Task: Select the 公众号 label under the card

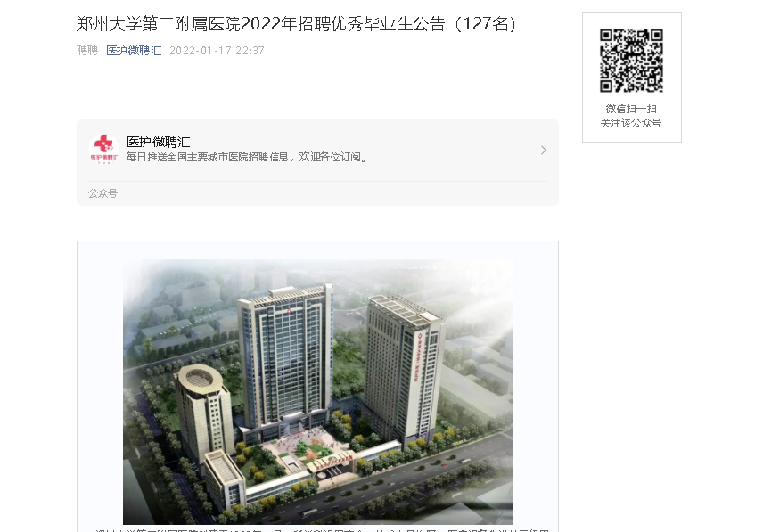Action: pyautogui.click(x=103, y=193)
